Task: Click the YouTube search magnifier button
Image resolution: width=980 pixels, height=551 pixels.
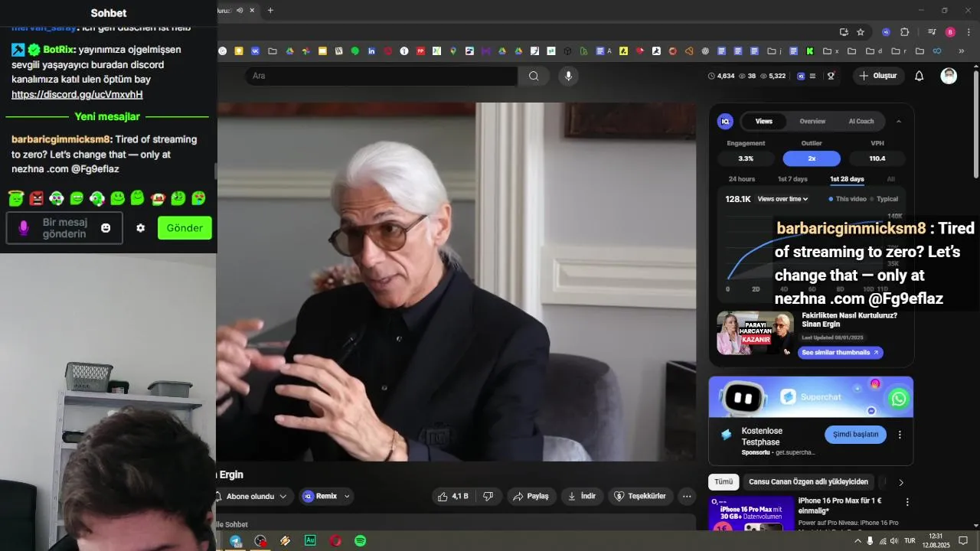Action: (534, 76)
